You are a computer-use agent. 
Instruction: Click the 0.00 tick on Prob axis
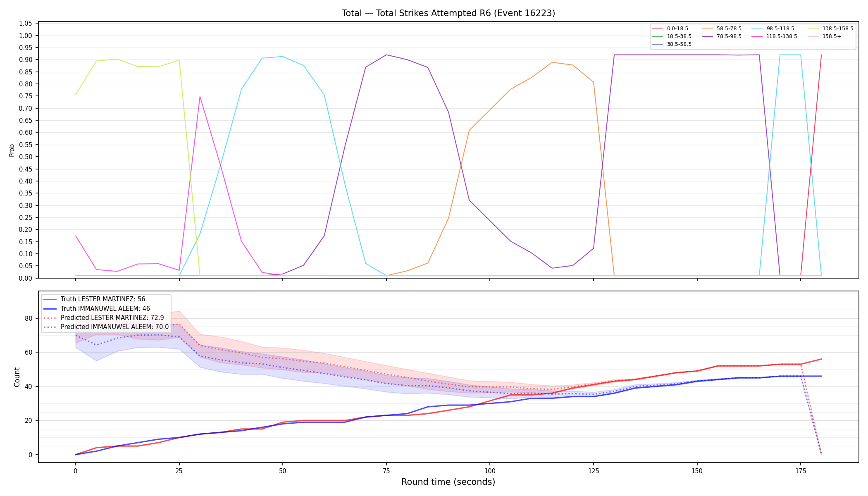click(26, 278)
